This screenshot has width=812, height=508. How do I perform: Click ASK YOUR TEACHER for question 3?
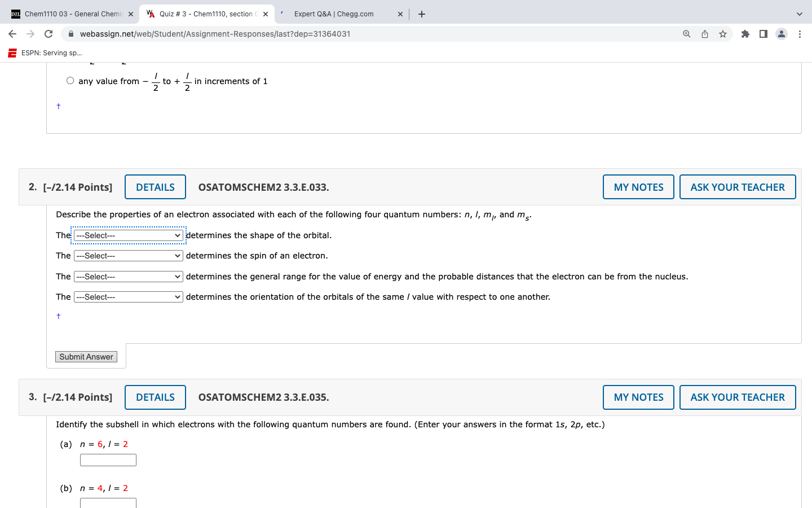(738, 397)
